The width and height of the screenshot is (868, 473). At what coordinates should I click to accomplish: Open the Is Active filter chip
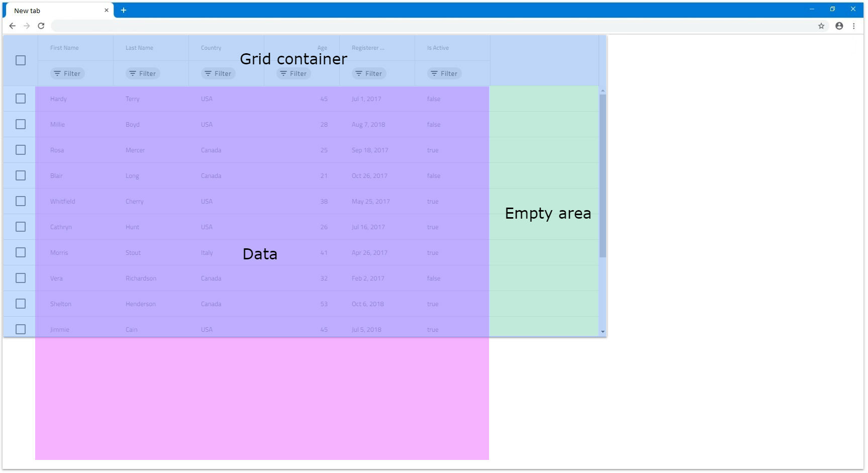pos(444,74)
